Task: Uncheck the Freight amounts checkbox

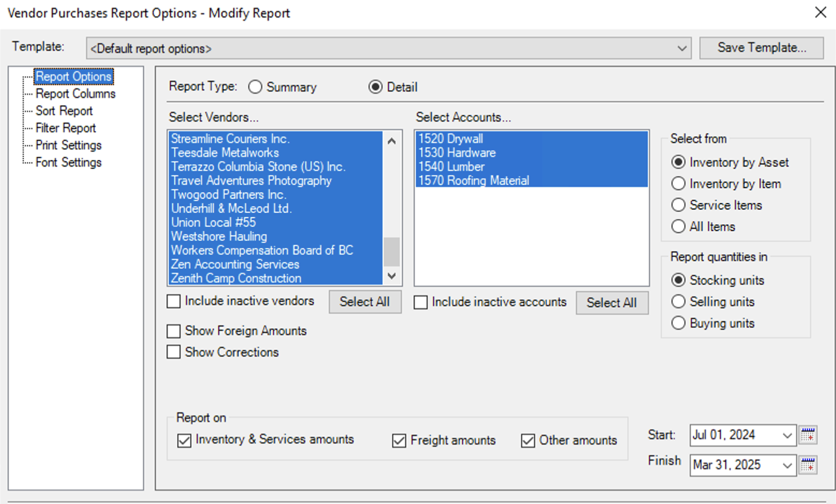Action: (399, 440)
